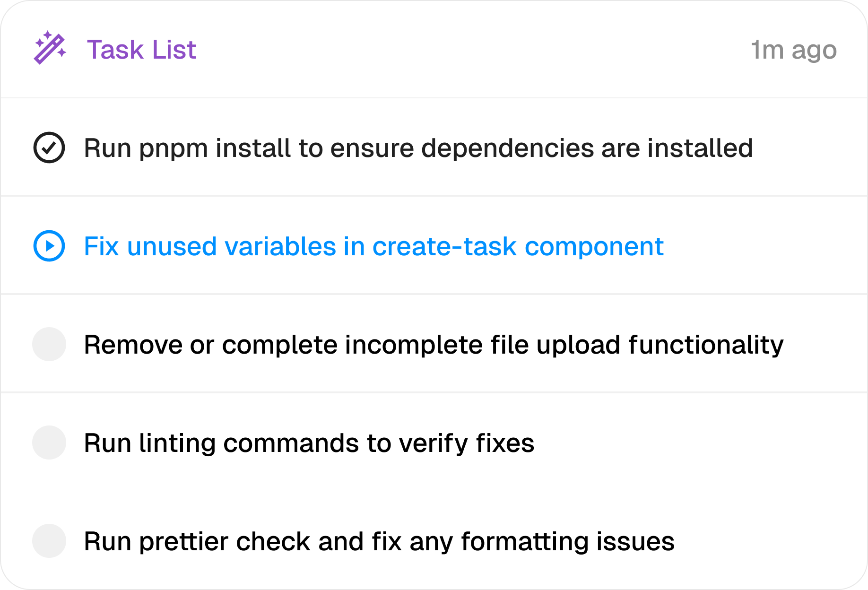
Task: Click "functionality" in the file upload task
Action: coord(706,345)
